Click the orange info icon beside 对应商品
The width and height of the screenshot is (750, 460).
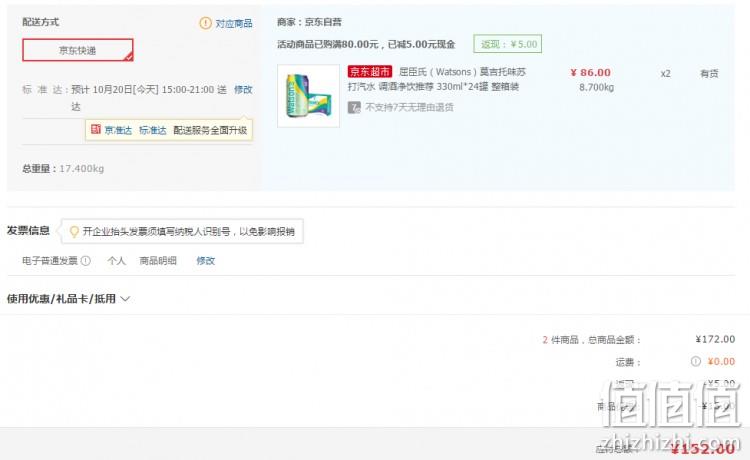tap(205, 23)
